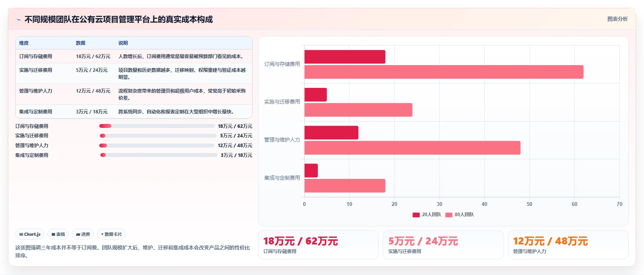
Task: Click the description starting 人数增长后
Action: (x=182, y=56)
